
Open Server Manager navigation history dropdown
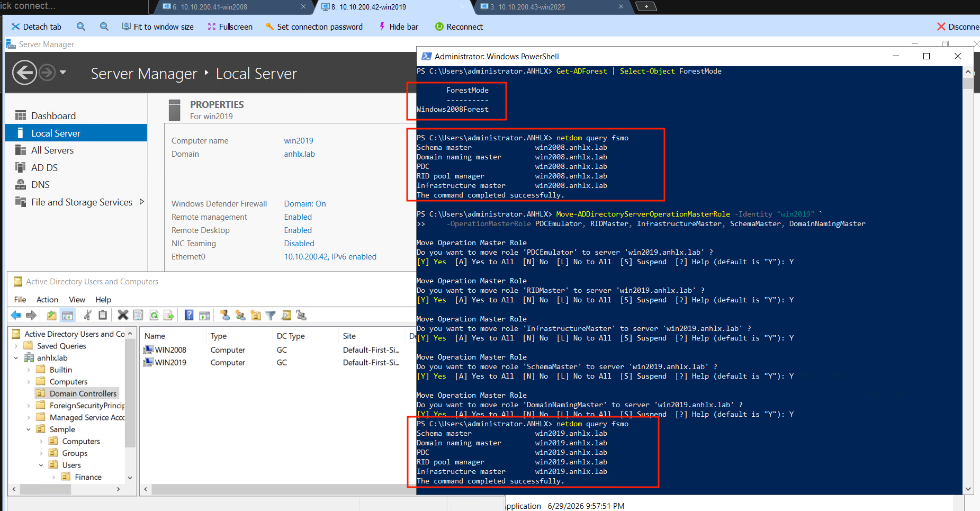click(63, 72)
